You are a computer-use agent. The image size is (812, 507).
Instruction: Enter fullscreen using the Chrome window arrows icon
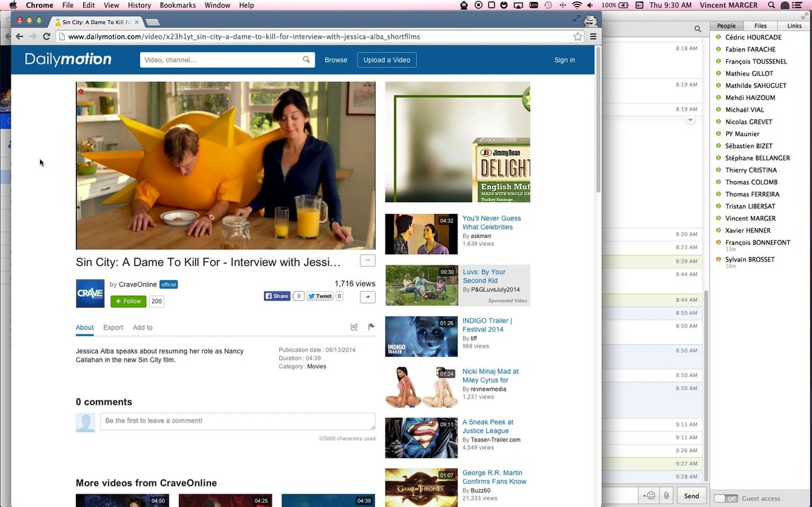pos(576,19)
